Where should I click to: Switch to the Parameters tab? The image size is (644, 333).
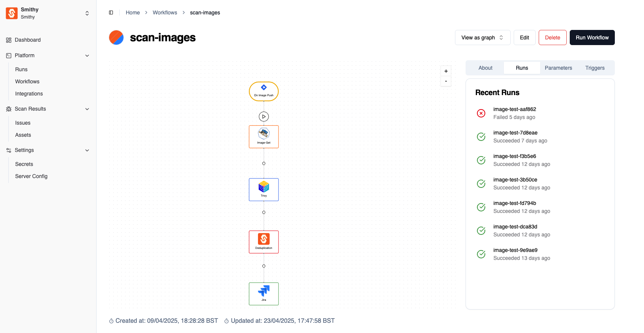pyautogui.click(x=558, y=68)
